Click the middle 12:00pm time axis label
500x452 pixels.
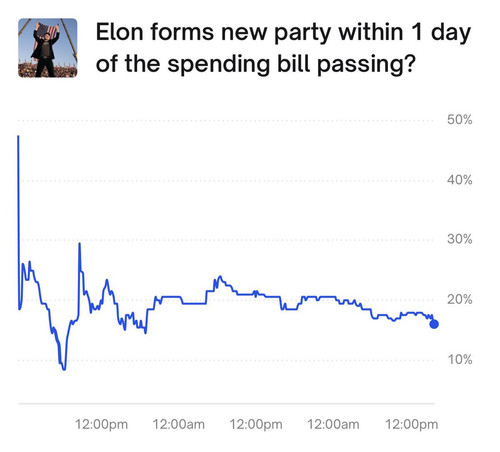point(256,425)
